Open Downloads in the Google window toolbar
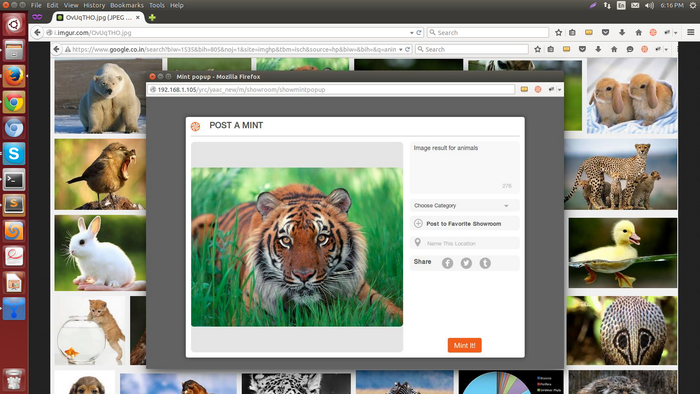700x394 pixels. coord(598,49)
